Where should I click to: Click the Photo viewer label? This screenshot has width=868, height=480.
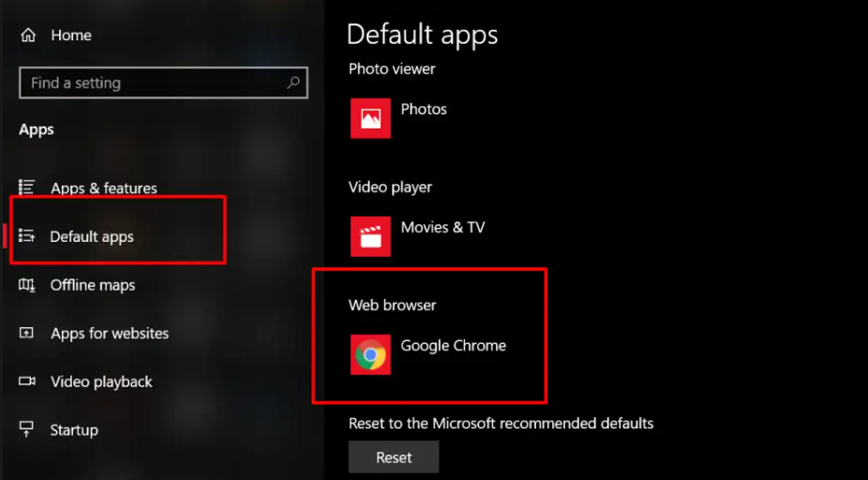pyautogui.click(x=392, y=69)
